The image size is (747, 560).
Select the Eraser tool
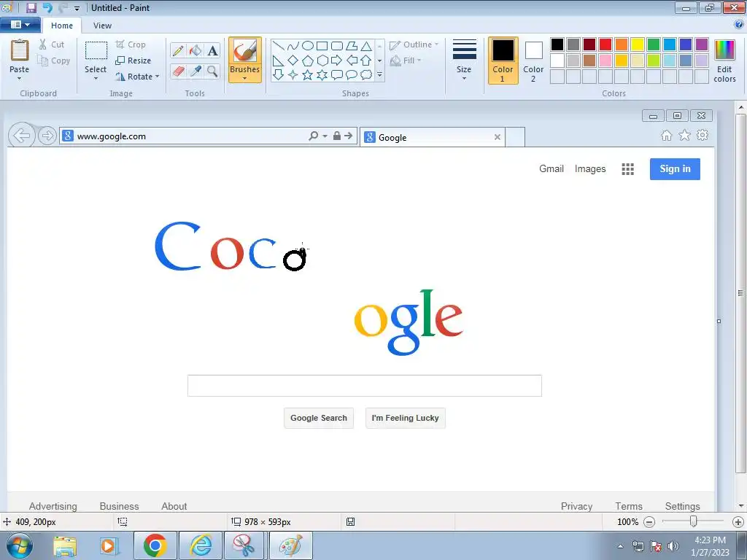[x=178, y=71]
